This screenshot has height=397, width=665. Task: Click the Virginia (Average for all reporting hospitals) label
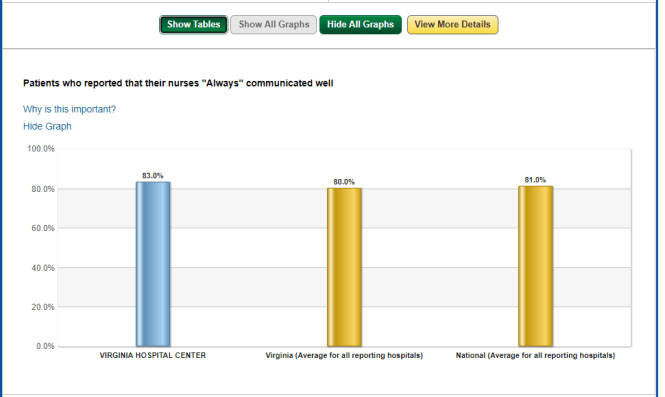(344, 355)
